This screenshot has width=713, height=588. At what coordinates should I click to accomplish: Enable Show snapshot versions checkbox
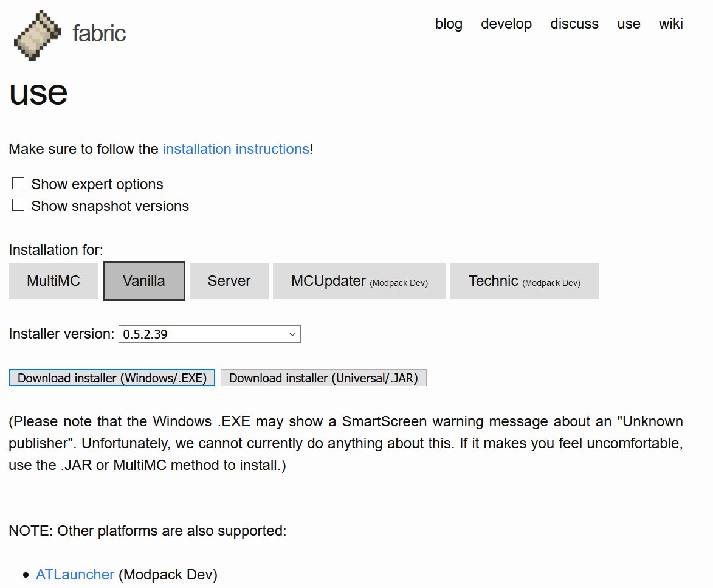click(18, 206)
